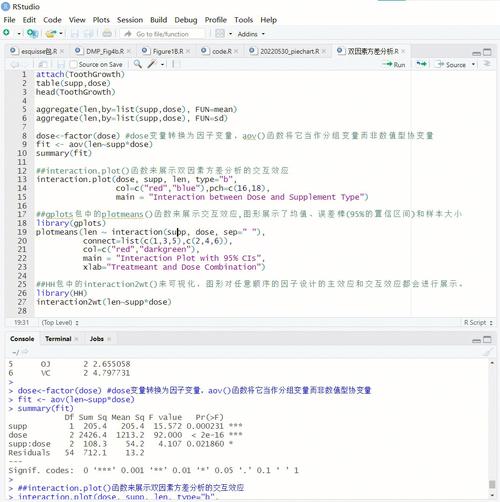The height and width of the screenshot is (502, 500).
Task: Click the Code Tools magic wand icon
Action: click(x=152, y=64)
